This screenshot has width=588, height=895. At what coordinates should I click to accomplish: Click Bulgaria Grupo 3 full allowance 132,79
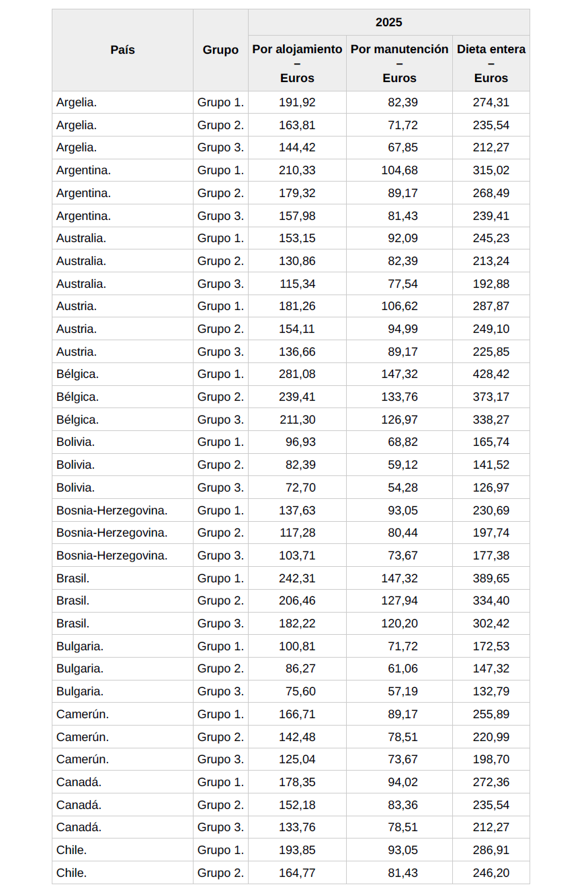point(491,691)
